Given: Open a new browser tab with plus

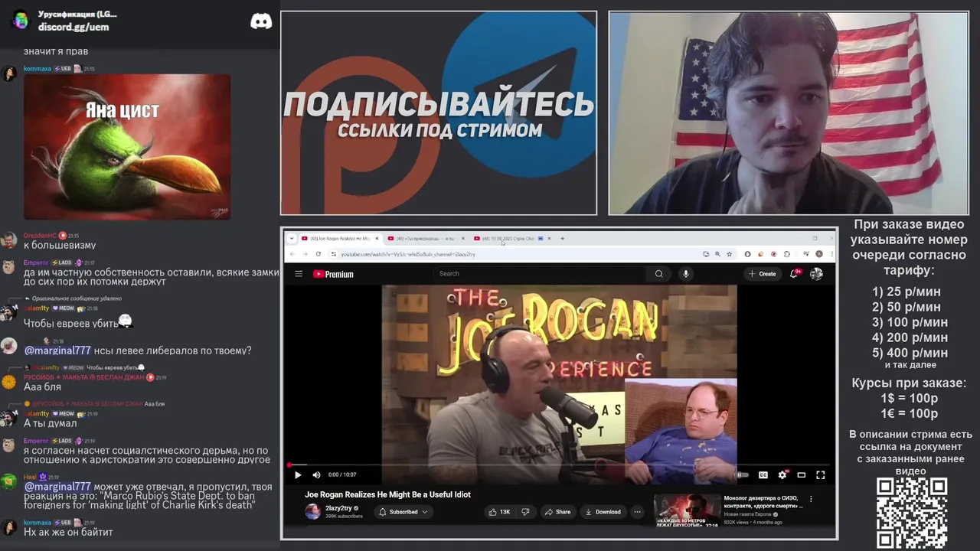Looking at the screenshot, I should click(562, 239).
